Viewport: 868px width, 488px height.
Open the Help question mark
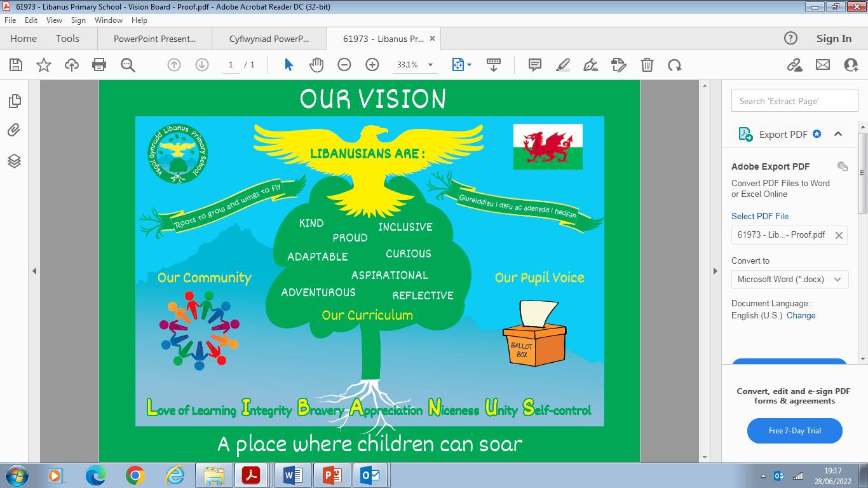[x=790, y=38]
